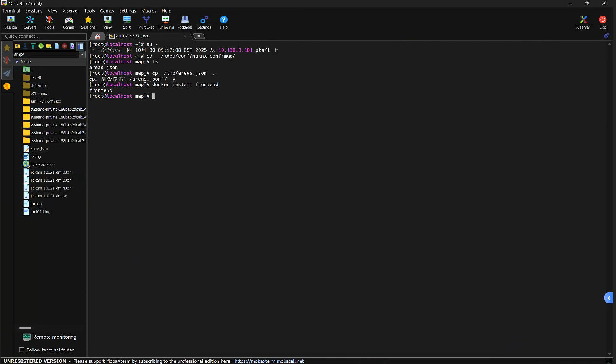Open the Packages toolbar icon

tap(185, 22)
